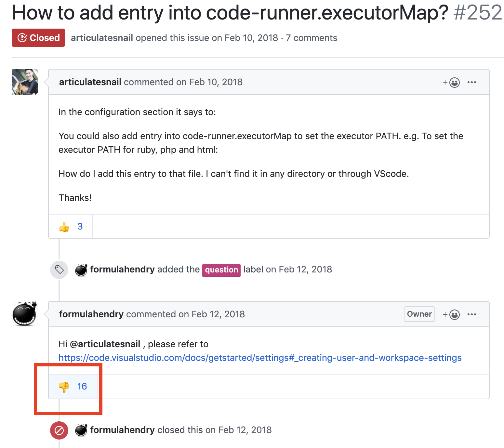The image size is (504, 448).
Task: Click the Owner badge on formulahendry's comment
Action: pyautogui.click(x=419, y=314)
